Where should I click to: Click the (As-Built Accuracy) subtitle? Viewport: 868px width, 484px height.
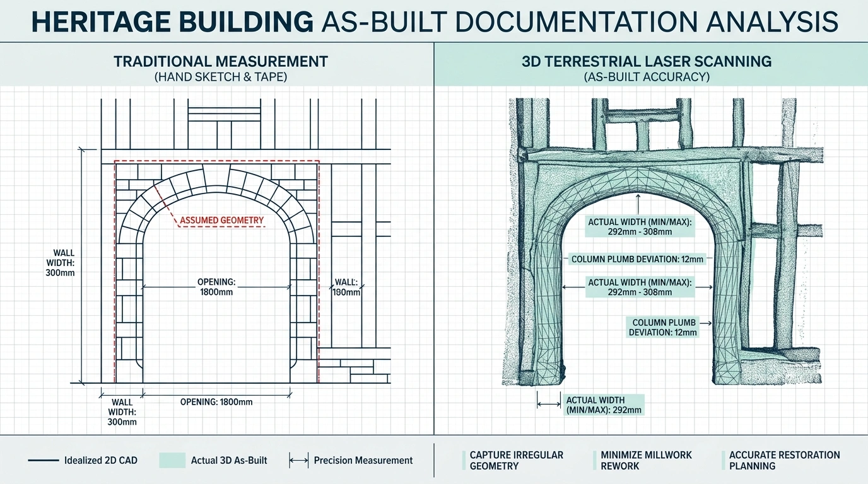(647, 77)
